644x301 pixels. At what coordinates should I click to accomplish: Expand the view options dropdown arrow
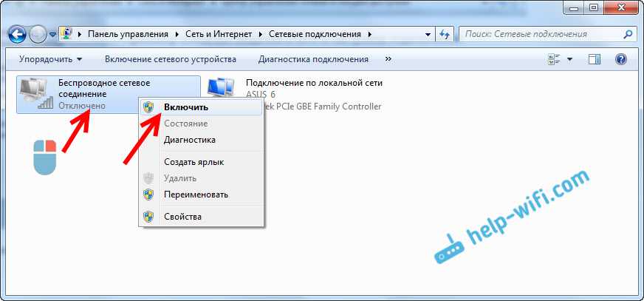(570, 59)
